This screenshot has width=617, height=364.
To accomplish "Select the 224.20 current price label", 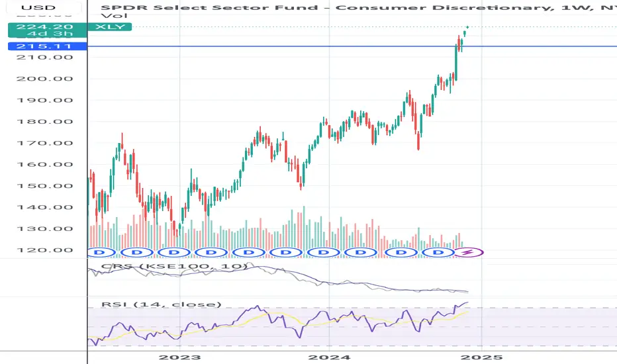I will 44,26.
